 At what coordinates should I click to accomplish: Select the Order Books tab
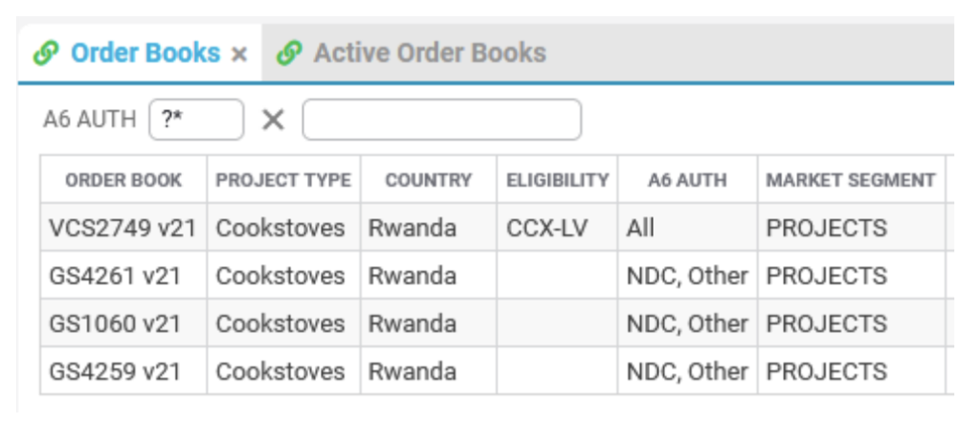[145, 54]
